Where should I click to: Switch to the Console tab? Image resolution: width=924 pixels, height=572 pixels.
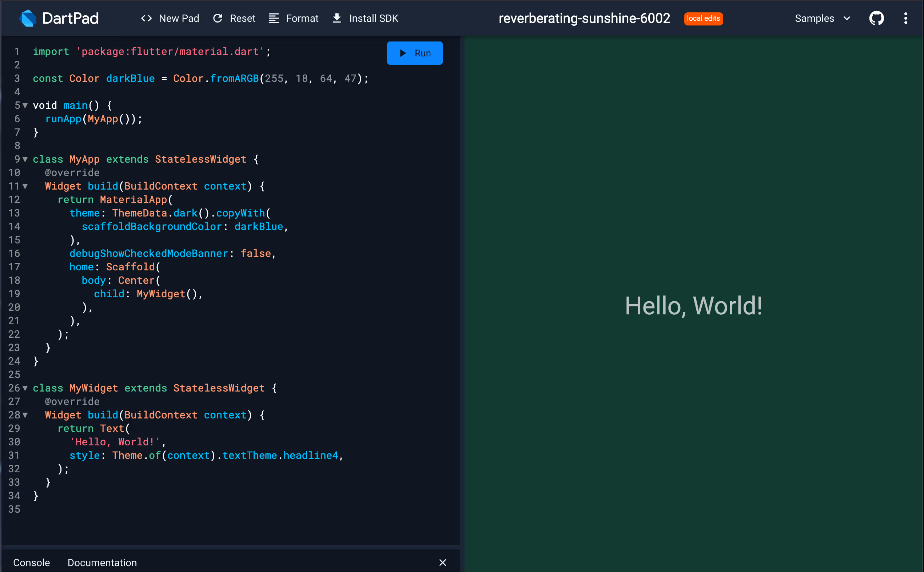point(31,562)
